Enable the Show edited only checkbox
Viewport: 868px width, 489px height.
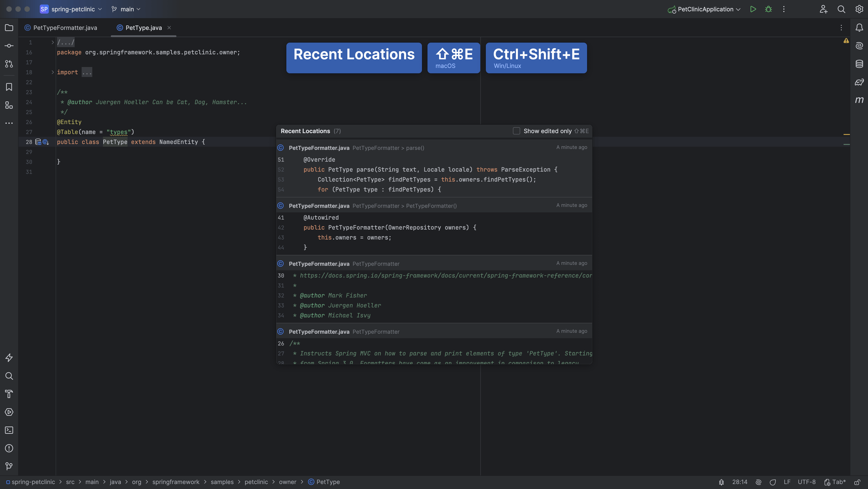pyautogui.click(x=516, y=131)
